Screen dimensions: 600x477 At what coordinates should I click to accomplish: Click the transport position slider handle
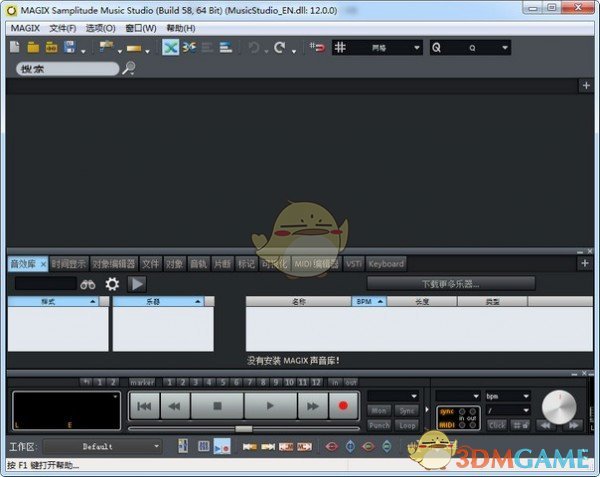244,429
